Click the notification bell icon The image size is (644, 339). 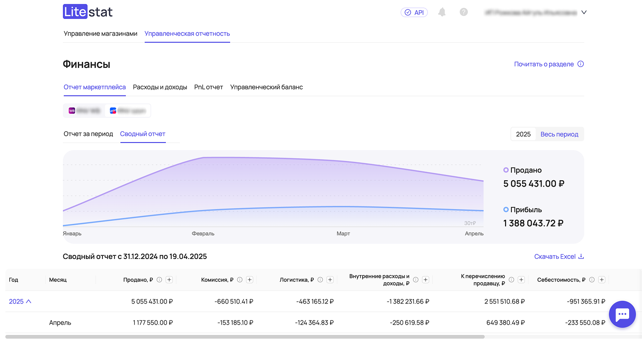pyautogui.click(x=442, y=13)
